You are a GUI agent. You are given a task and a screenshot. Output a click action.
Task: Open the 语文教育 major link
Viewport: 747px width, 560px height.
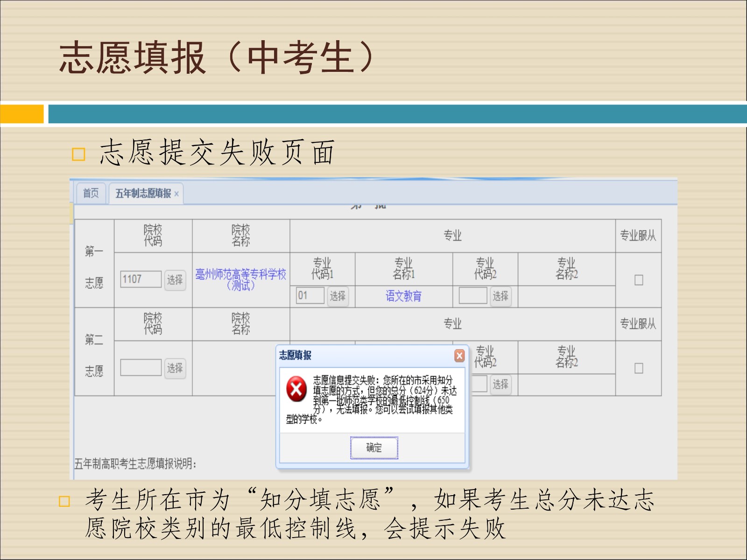tap(403, 296)
